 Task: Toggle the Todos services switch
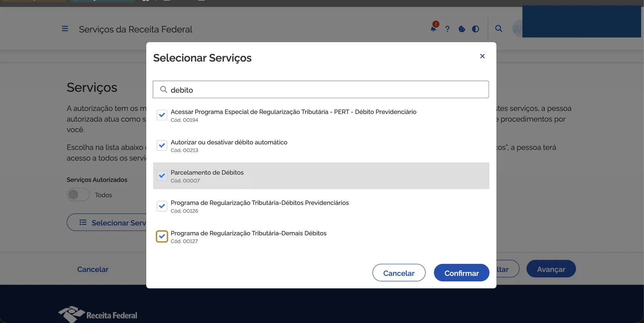tap(78, 195)
